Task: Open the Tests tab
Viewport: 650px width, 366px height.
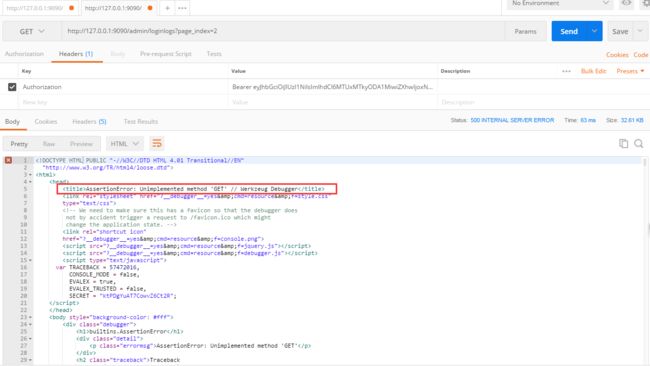Action: [x=214, y=54]
